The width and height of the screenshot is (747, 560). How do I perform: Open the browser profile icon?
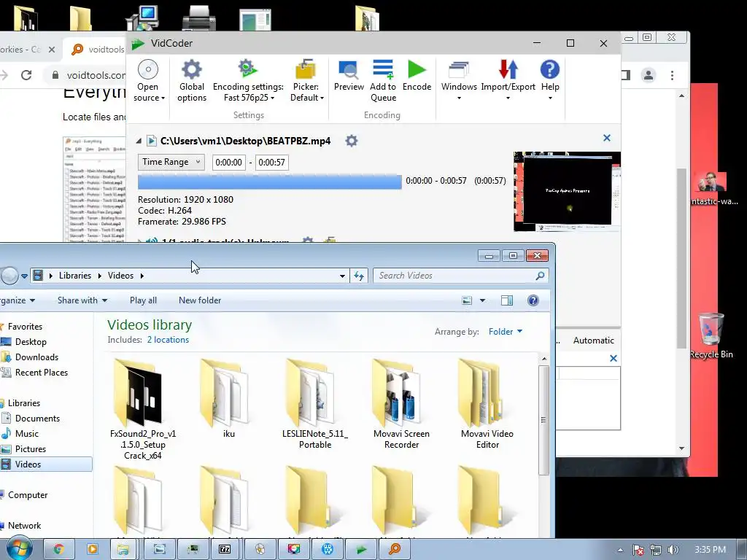coord(649,75)
